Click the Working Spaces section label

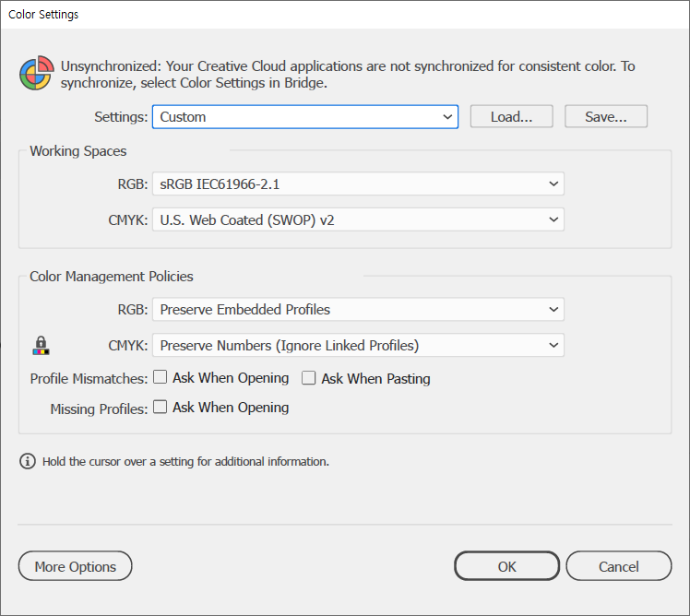tap(78, 150)
